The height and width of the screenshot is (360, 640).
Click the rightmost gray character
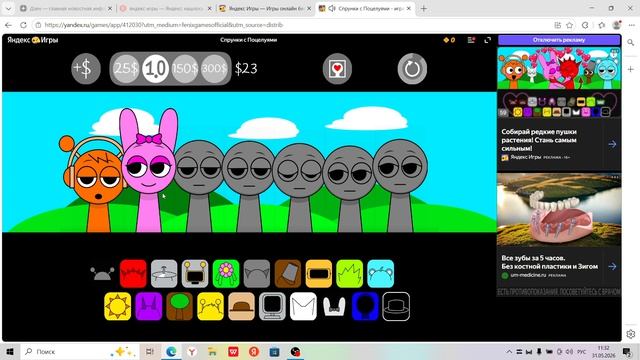point(400,186)
